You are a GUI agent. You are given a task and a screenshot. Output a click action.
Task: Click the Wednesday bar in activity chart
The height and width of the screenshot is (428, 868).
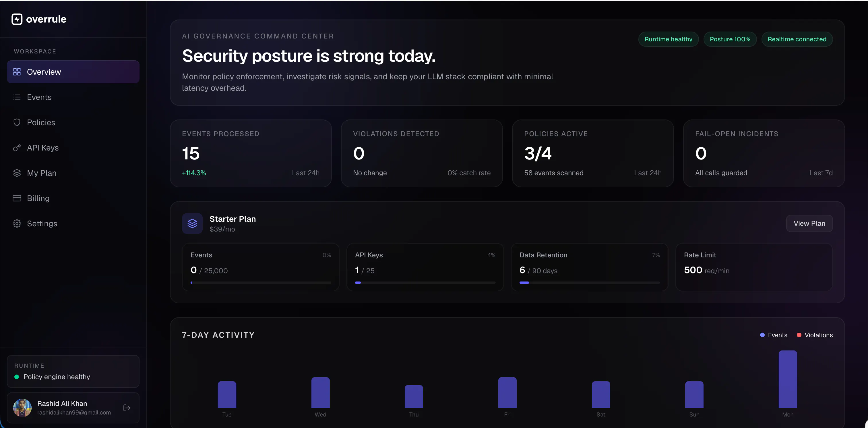click(320, 393)
